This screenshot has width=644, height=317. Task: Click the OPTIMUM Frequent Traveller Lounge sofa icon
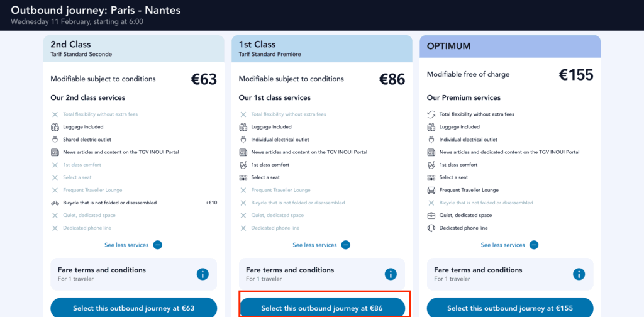pyautogui.click(x=431, y=190)
